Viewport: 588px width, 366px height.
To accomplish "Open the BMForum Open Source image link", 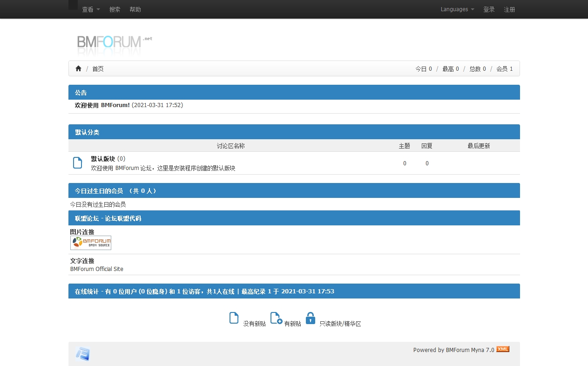I will tap(91, 243).
